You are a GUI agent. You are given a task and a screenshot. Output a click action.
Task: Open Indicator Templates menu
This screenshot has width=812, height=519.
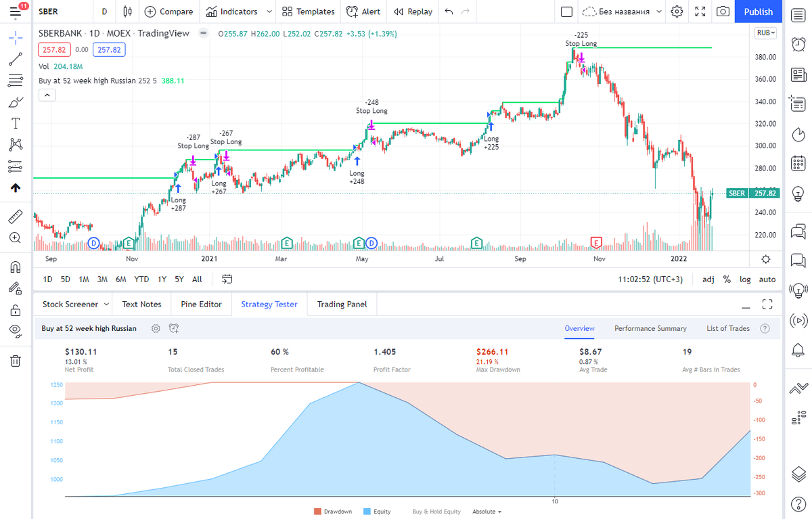click(308, 12)
